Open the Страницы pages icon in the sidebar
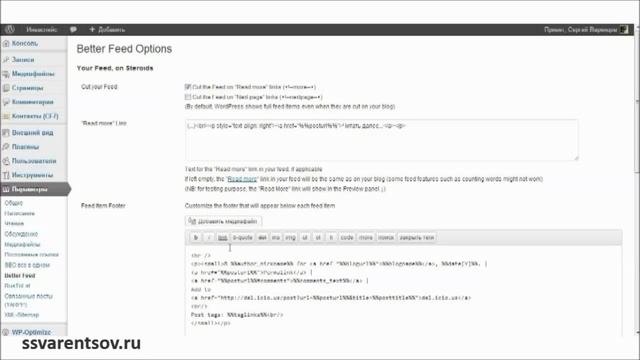This screenshot has height=360, width=640. [6, 88]
